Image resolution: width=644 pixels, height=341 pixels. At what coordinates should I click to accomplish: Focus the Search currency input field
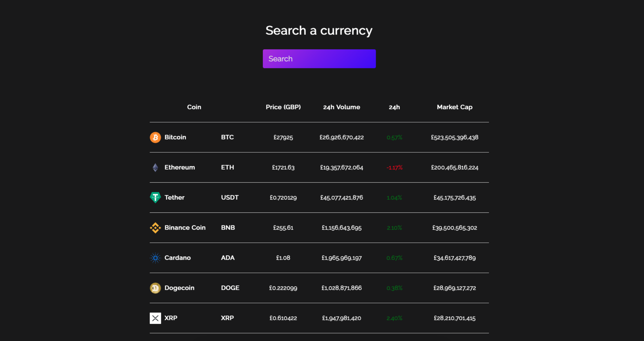pos(319,59)
